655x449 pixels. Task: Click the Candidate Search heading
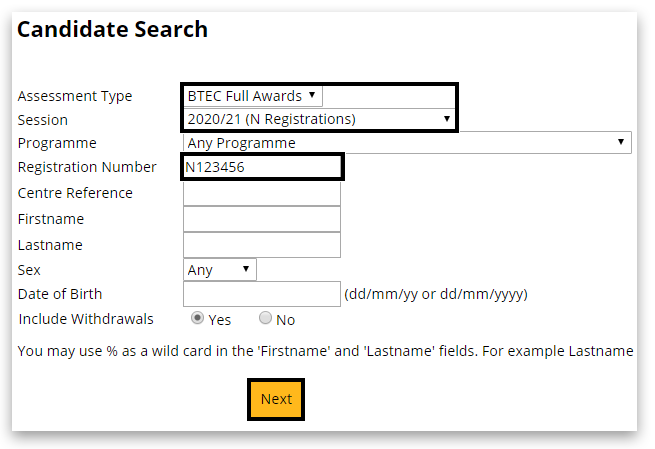112,30
